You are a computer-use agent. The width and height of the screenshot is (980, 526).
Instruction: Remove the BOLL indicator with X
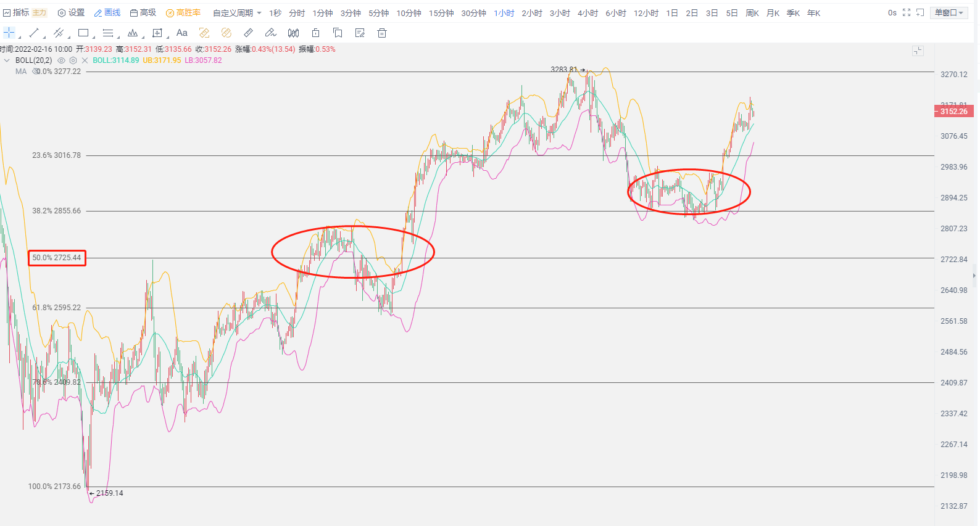click(85, 60)
